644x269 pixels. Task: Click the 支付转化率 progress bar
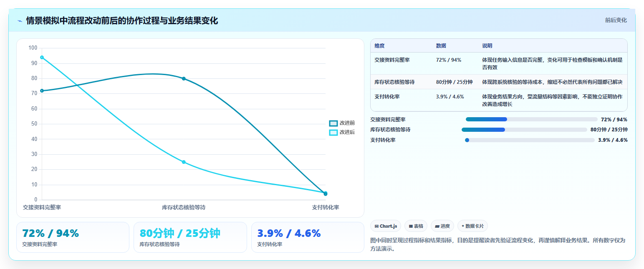click(x=530, y=140)
